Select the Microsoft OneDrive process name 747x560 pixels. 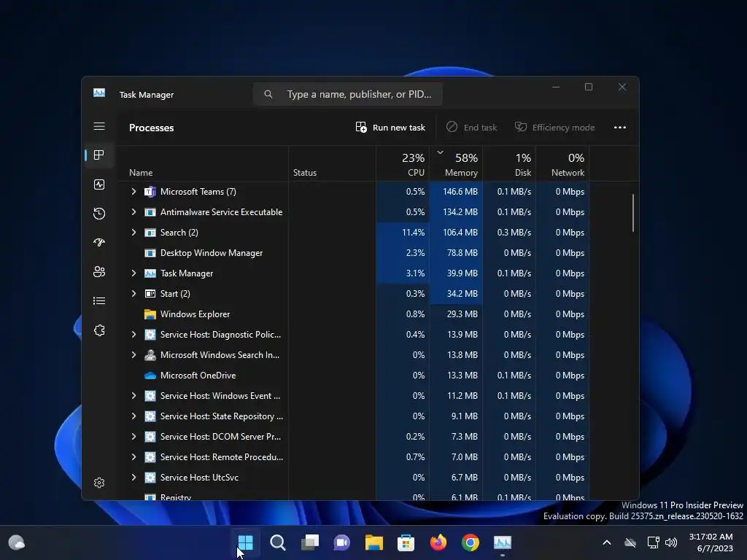coord(198,376)
